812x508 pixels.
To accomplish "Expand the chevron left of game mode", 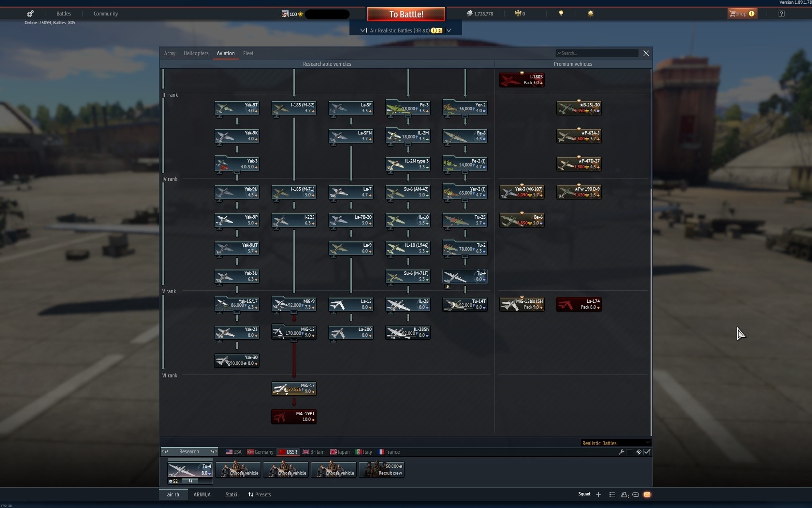I will tap(363, 30).
